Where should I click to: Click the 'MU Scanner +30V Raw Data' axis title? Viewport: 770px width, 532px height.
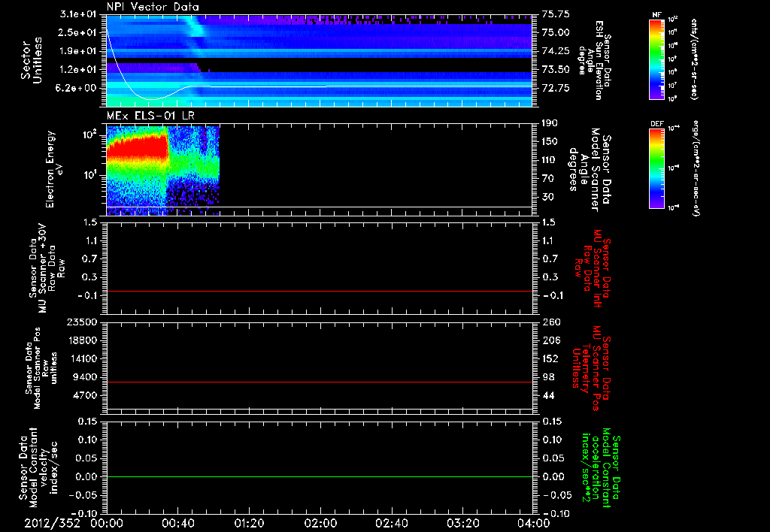47,268
